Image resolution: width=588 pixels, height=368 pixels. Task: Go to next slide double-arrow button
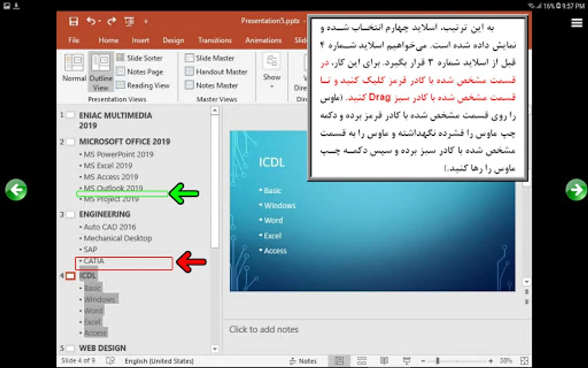527,301
